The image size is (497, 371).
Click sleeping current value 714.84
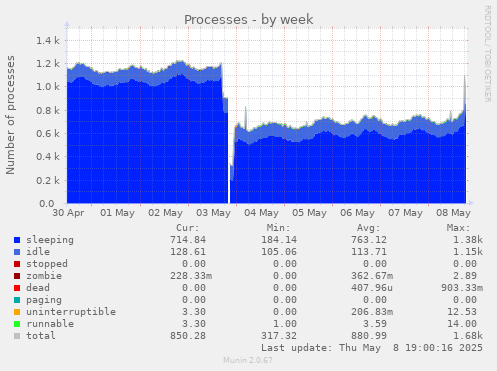188,240
